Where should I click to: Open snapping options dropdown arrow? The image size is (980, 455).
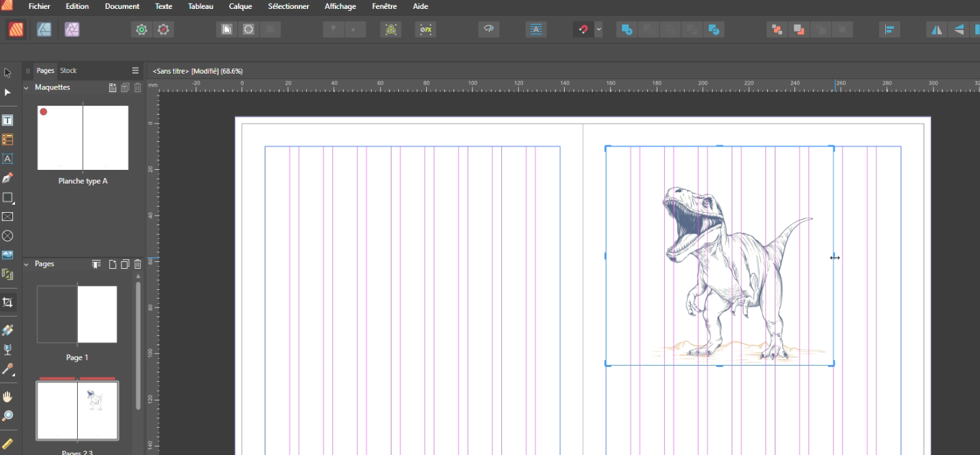pyautogui.click(x=598, y=29)
